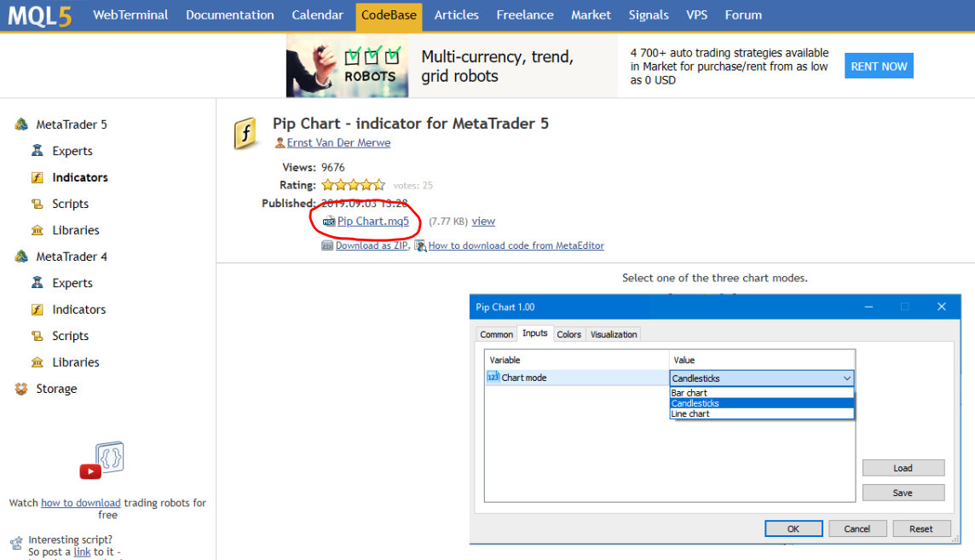The height and width of the screenshot is (560, 975).
Task: Open Ernst Van Der Merwe author link
Action: [x=338, y=143]
